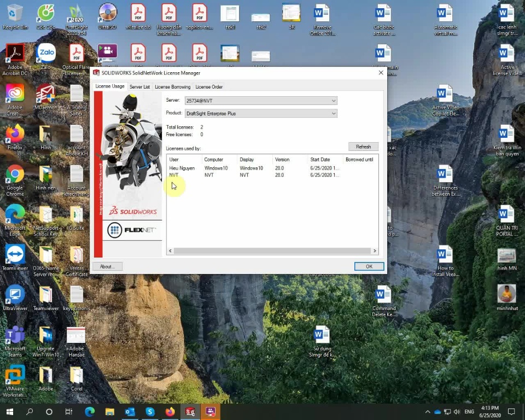Launch File Explorer from the taskbar
Viewport: 525px width, 420px height.
(x=110, y=412)
